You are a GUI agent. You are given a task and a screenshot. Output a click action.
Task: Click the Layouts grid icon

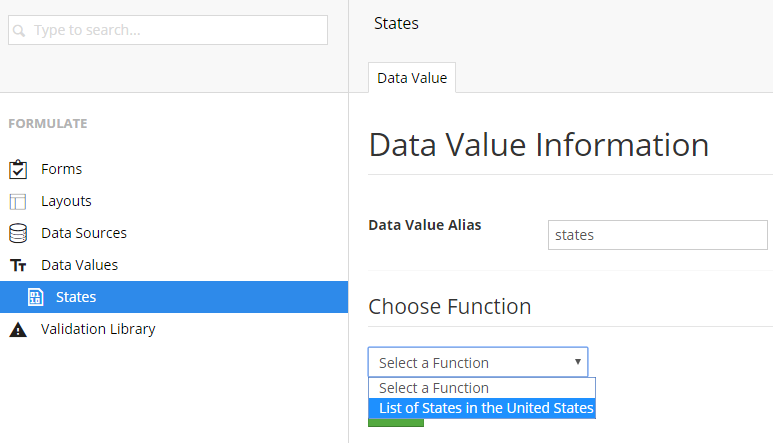click(x=18, y=202)
